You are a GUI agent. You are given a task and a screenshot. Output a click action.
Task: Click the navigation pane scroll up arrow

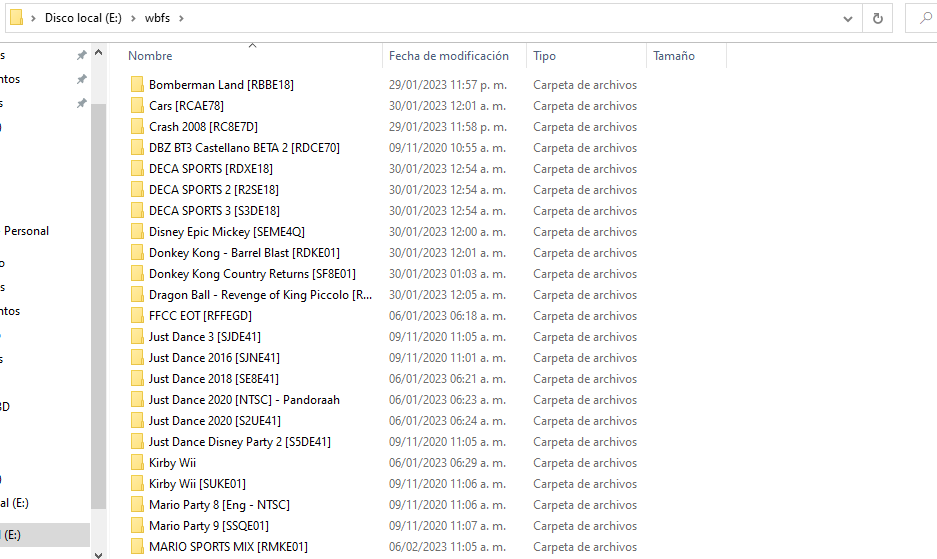[99, 53]
